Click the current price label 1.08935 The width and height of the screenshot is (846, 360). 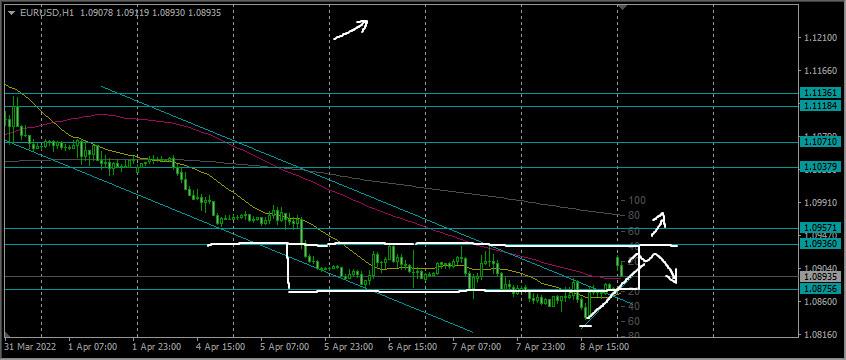[822, 277]
